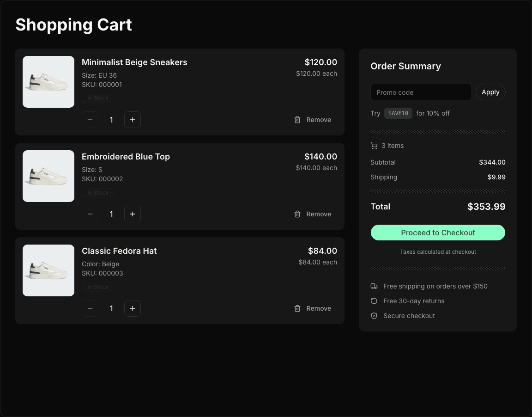Select Remove under Classic Fedora Hat
This screenshot has height=417, width=532.
319,308
